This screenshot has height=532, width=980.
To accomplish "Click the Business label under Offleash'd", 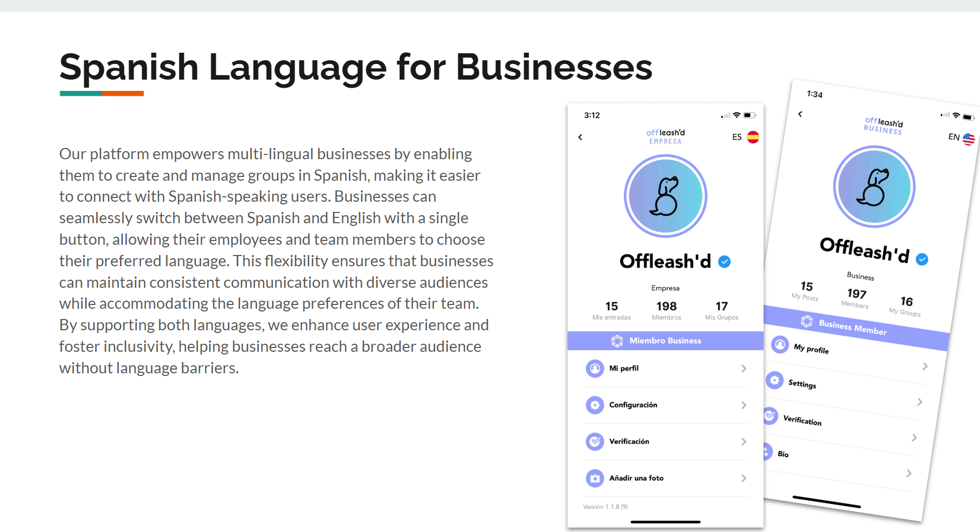I will pos(861,276).
